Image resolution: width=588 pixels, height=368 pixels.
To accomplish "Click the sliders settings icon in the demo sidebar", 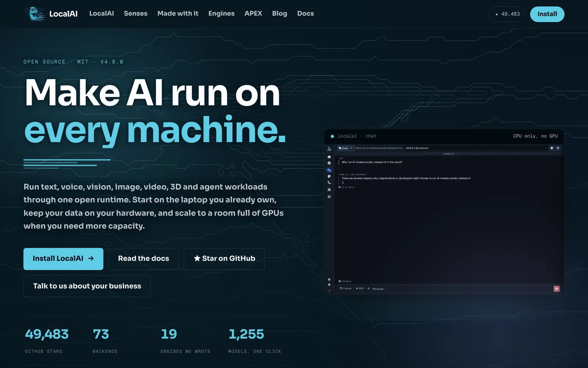I will click(x=329, y=197).
